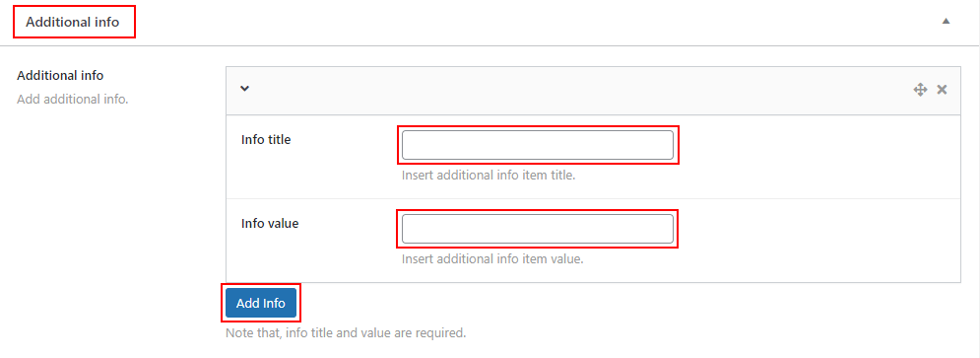This screenshot has width=980, height=358.
Task: Click the Add Info button
Action: click(x=261, y=304)
